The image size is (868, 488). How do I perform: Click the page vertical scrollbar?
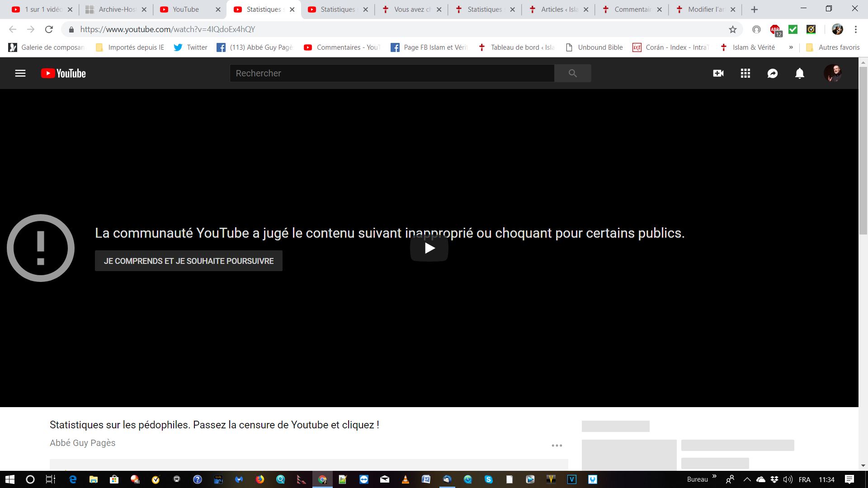863,150
